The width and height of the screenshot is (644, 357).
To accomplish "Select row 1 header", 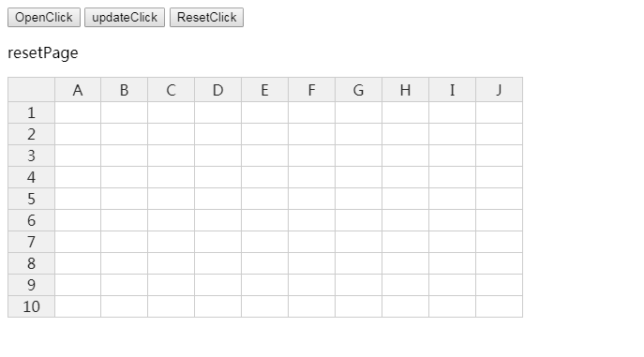I will (x=31, y=112).
